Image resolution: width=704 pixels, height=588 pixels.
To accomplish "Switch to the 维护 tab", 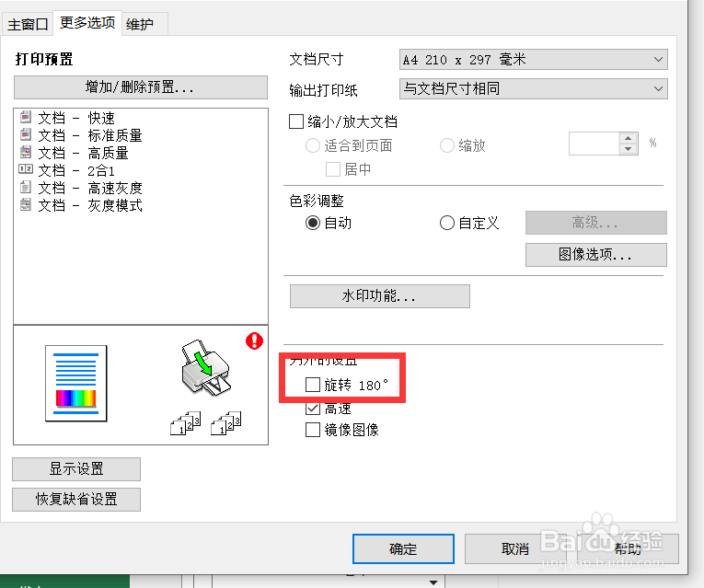I will [x=140, y=24].
